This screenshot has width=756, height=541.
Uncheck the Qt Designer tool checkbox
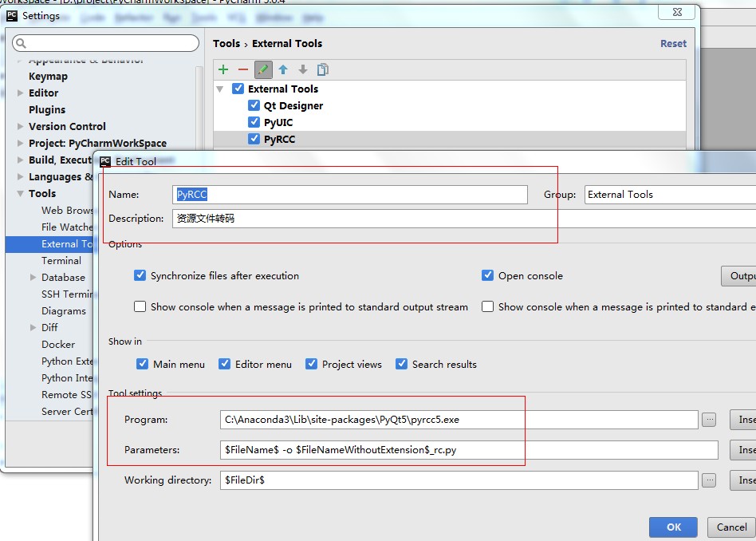[254, 105]
